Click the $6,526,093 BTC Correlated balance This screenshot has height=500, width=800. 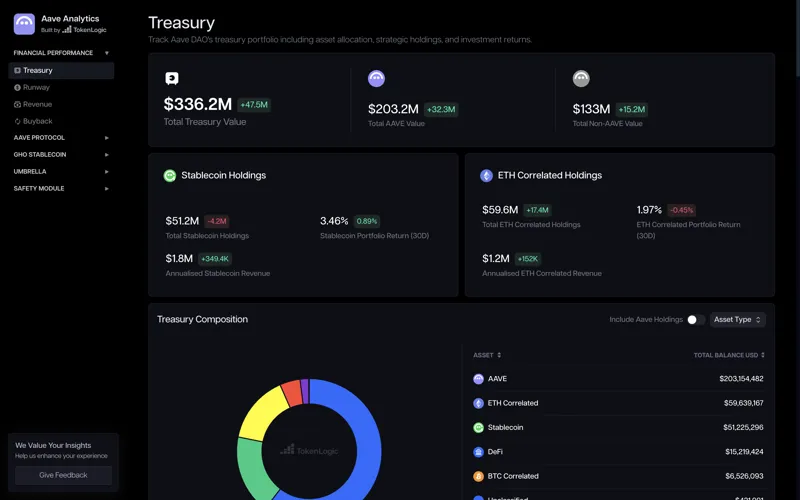click(744, 476)
